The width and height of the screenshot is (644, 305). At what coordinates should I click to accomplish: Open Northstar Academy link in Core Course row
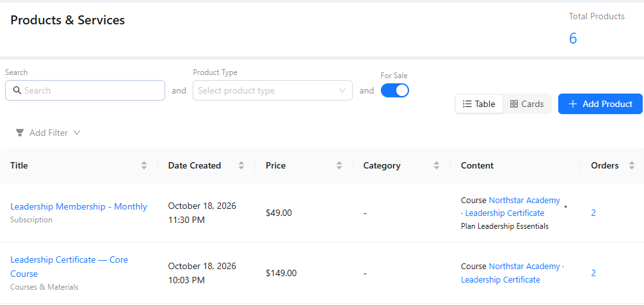tap(513, 273)
